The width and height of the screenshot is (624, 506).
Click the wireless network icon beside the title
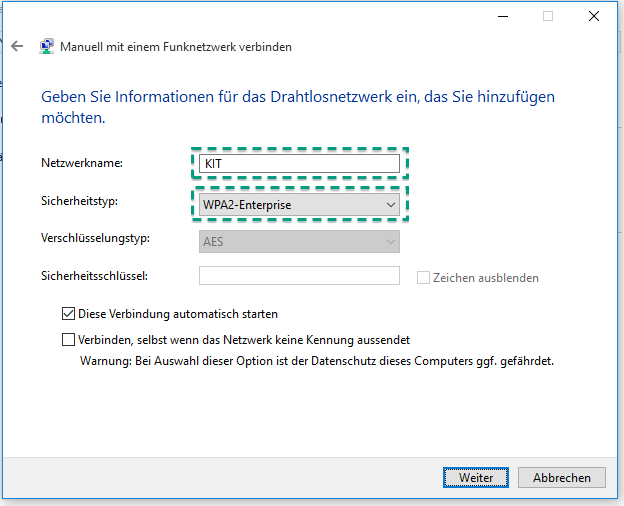tap(47, 46)
